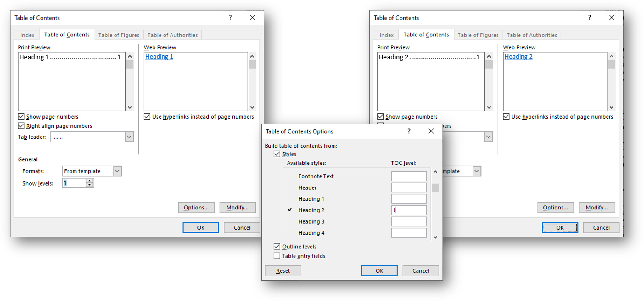
Task: Click help question mark in right dialog
Action: [589, 18]
